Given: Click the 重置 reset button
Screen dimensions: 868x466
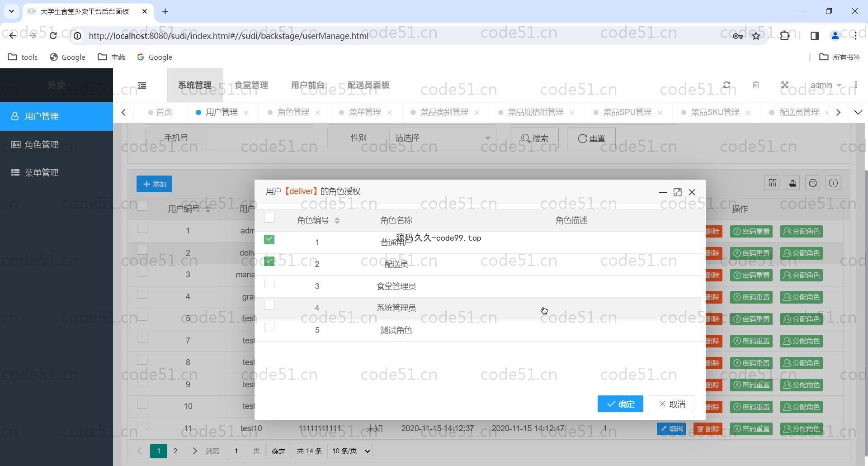Looking at the screenshot, I should tap(591, 138).
